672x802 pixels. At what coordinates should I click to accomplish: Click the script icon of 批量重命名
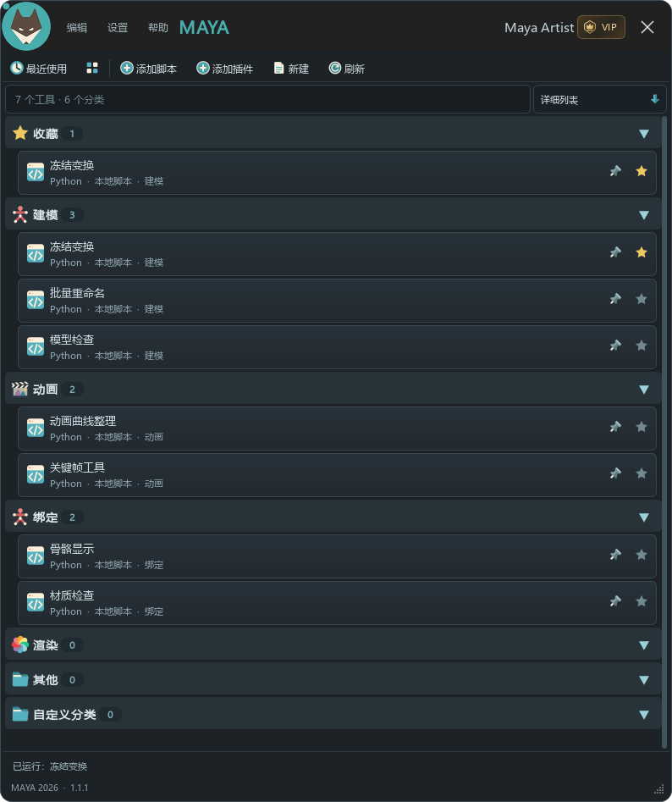[x=36, y=301]
